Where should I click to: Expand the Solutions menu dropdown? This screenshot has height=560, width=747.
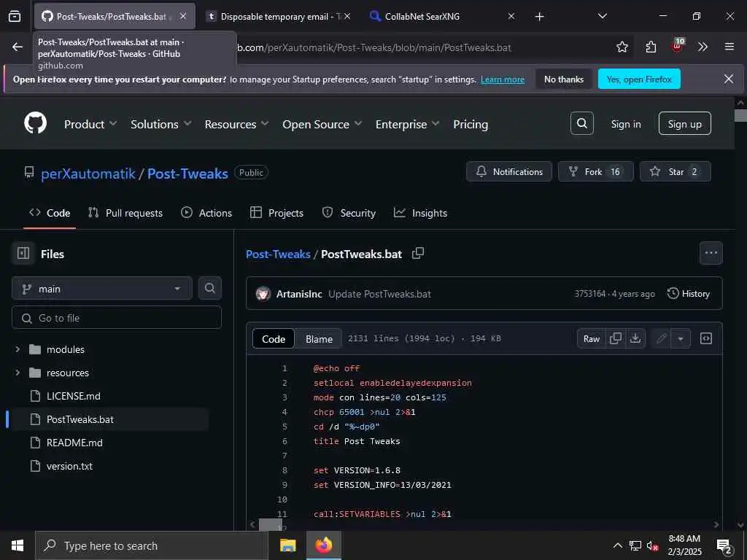pos(161,124)
